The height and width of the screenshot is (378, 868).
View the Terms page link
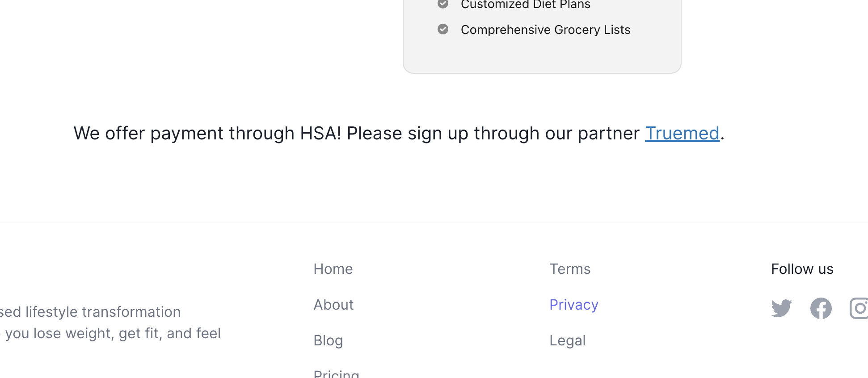click(x=570, y=269)
